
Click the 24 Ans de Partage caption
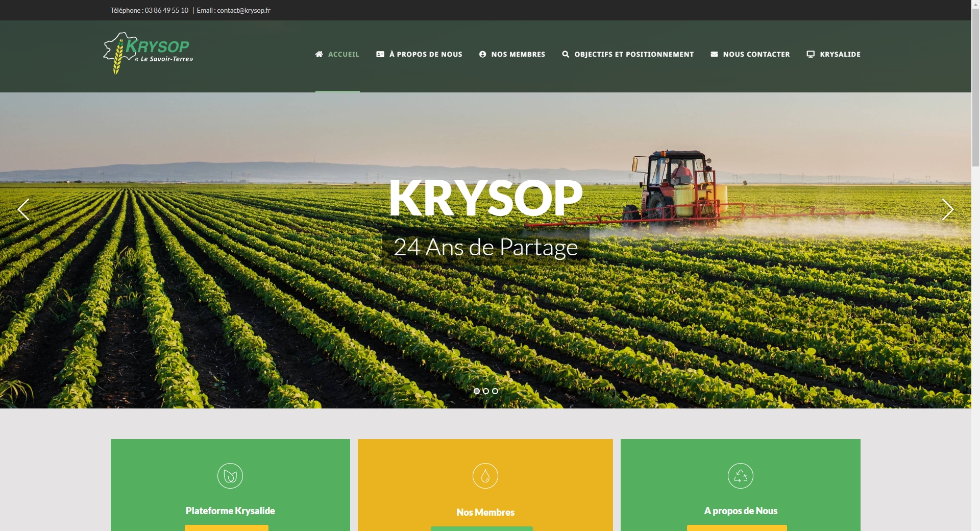click(x=485, y=247)
